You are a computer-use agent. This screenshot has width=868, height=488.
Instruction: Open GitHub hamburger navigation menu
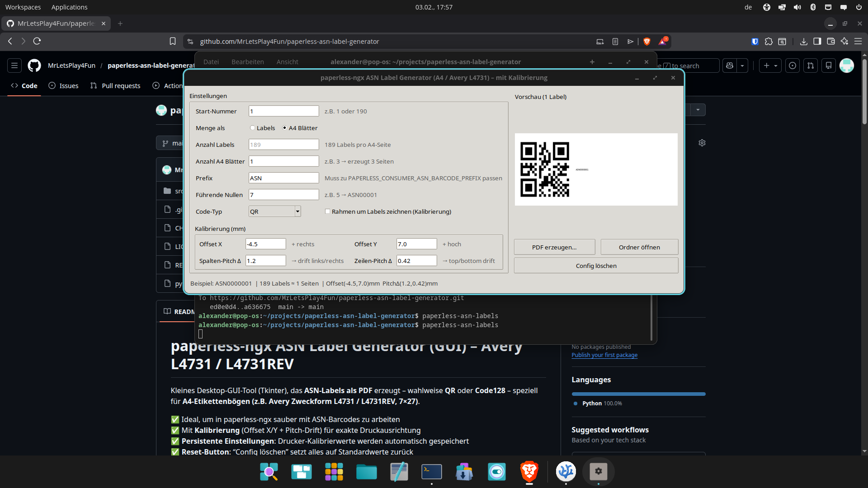click(14, 66)
